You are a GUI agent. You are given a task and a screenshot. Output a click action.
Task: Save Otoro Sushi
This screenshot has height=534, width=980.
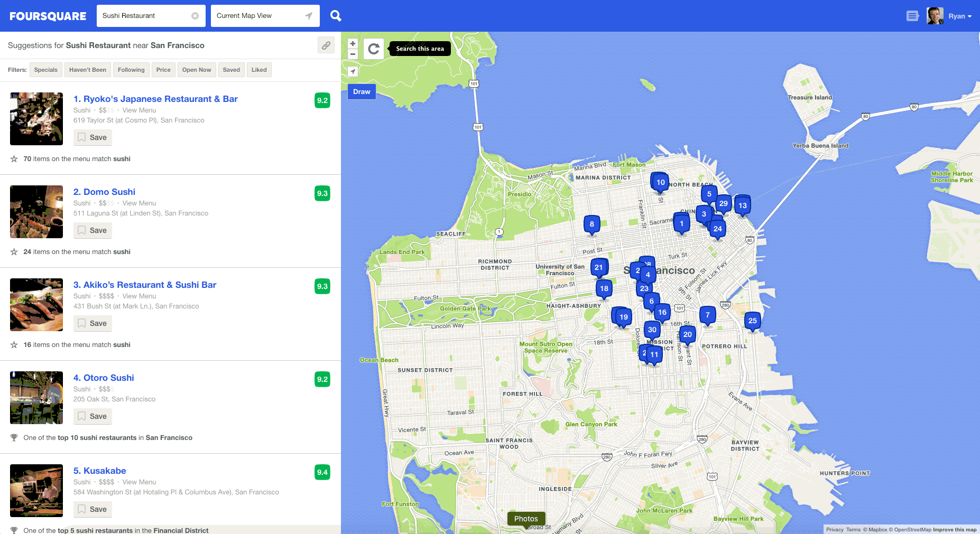[93, 416]
